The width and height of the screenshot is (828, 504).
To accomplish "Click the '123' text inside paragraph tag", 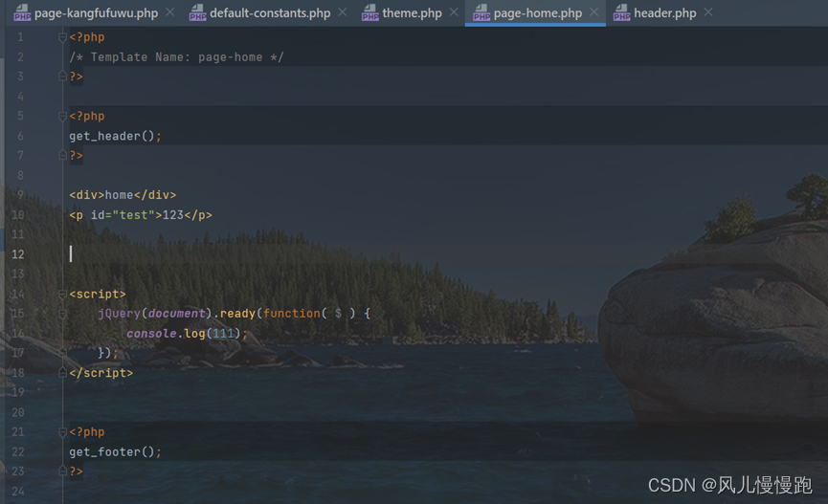I will [172, 215].
